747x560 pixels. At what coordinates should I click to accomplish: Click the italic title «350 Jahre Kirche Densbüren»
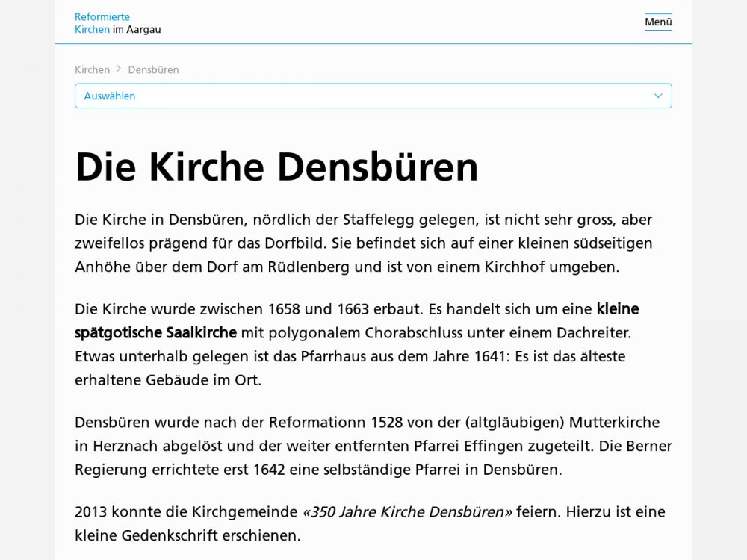pos(407,511)
